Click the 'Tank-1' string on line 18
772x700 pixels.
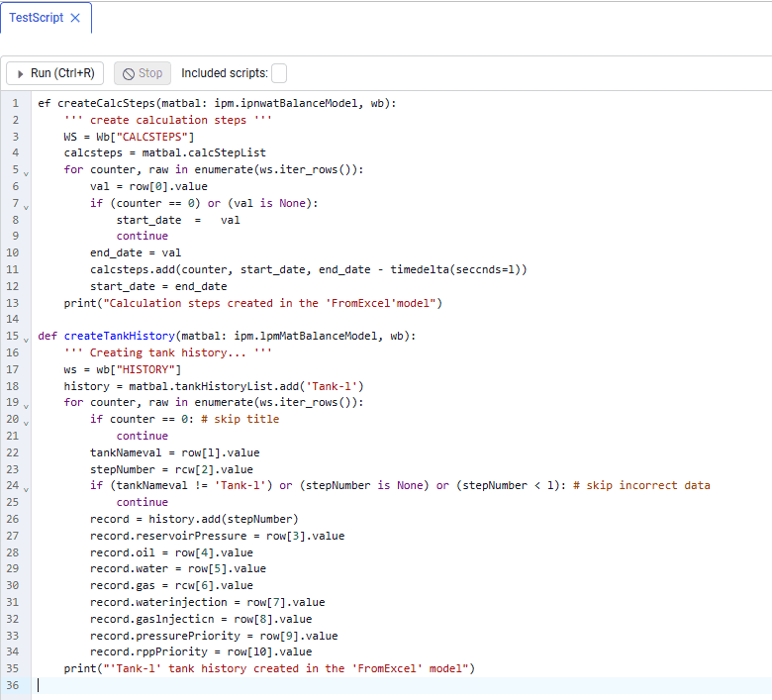332,386
